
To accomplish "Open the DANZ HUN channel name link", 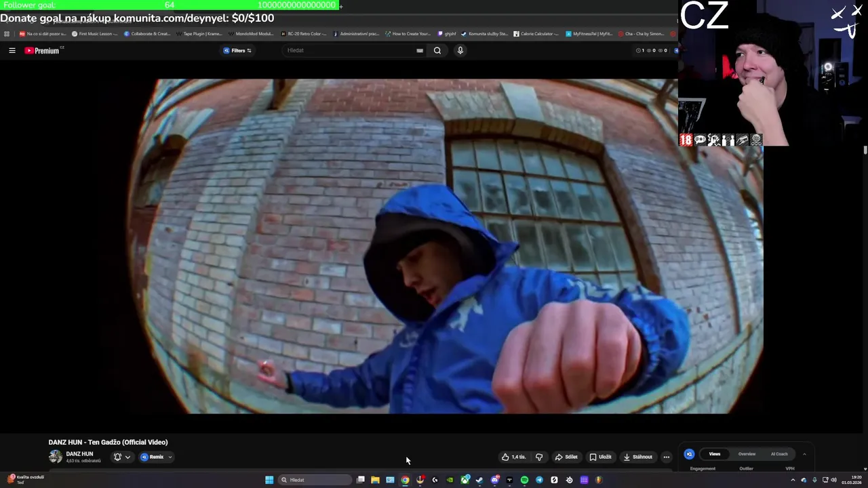I will 79,454.
